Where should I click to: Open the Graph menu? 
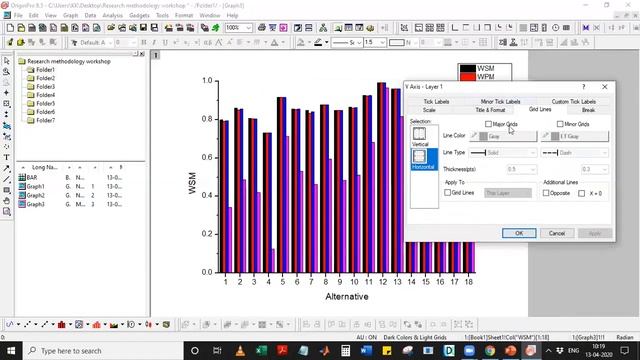[70, 16]
